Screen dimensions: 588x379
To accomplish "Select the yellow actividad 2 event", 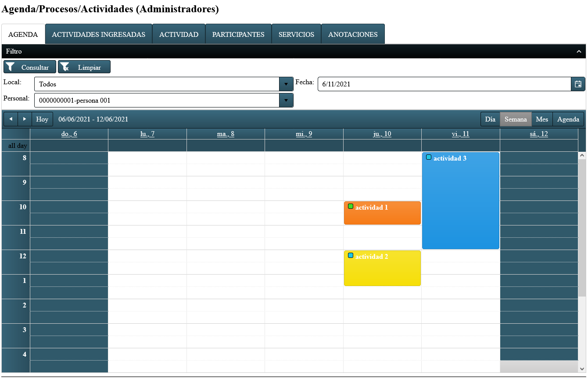I will (382, 268).
